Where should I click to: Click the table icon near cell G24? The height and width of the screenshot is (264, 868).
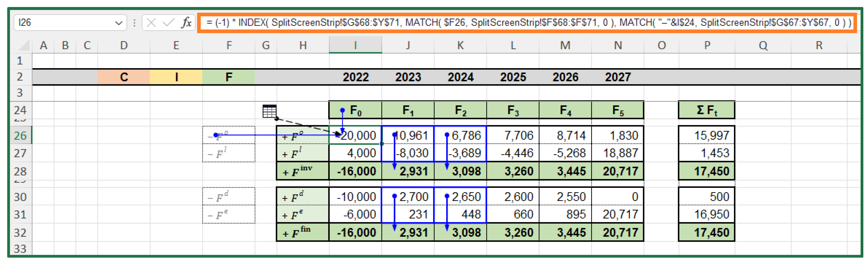tap(269, 111)
